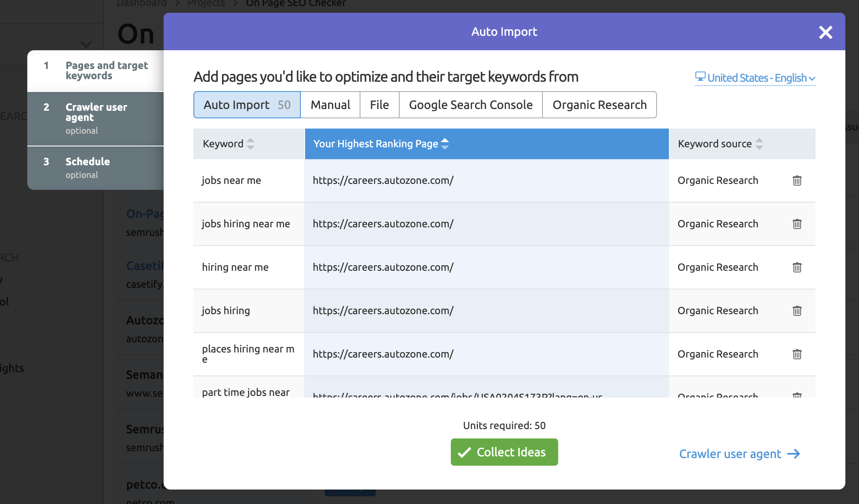The width and height of the screenshot is (859, 504).
Task: Click the delete icon for 'jobs hiring'
Action: (x=797, y=311)
